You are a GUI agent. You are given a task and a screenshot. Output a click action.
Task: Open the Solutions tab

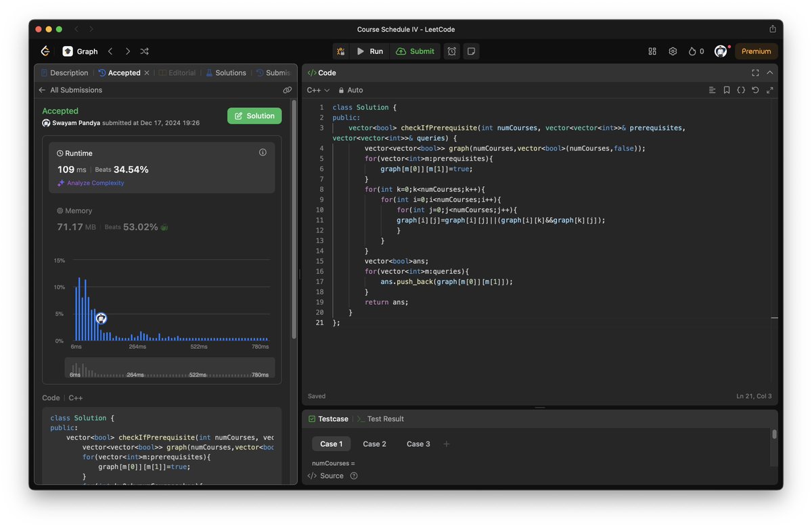click(x=226, y=73)
